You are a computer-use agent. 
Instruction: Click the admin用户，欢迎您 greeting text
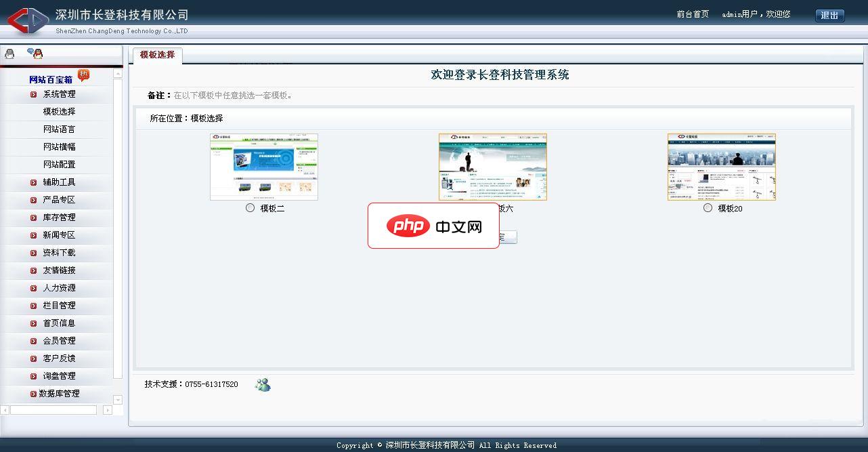pyautogui.click(x=756, y=14)
